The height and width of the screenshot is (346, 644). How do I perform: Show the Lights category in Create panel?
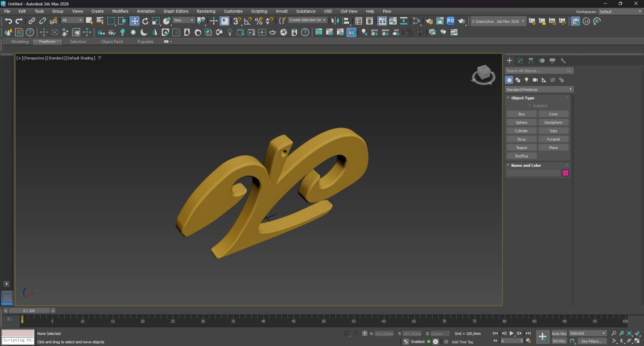coord(526,80)
